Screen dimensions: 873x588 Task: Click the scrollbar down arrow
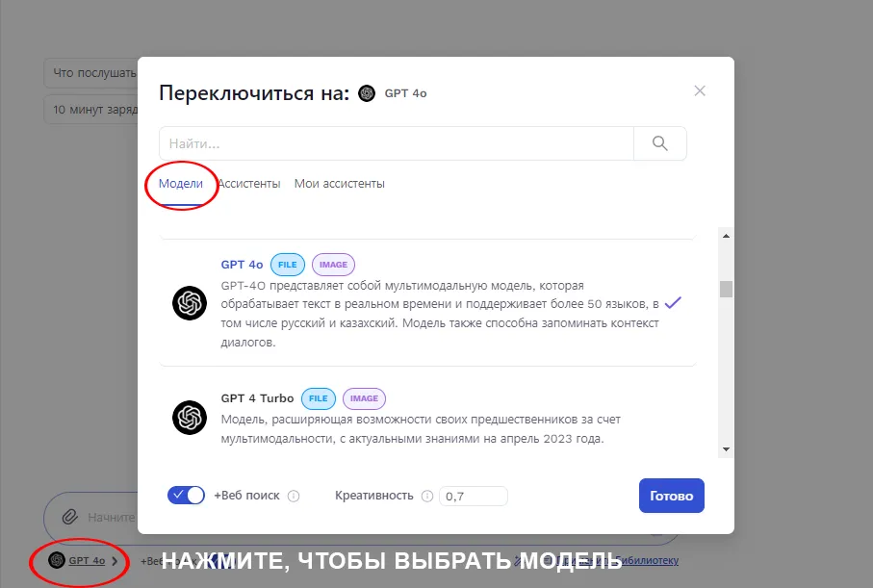point(727,449)
